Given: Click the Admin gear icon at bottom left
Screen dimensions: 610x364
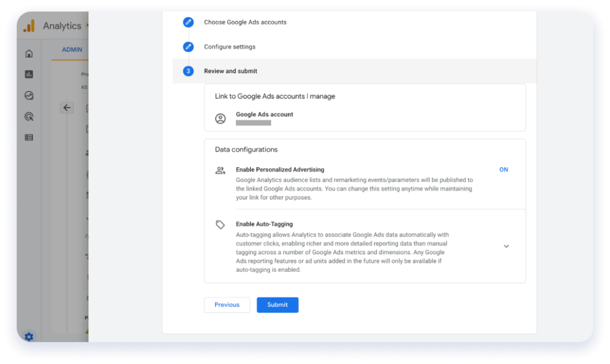Looking at the screenshot, I should (29, 337).
